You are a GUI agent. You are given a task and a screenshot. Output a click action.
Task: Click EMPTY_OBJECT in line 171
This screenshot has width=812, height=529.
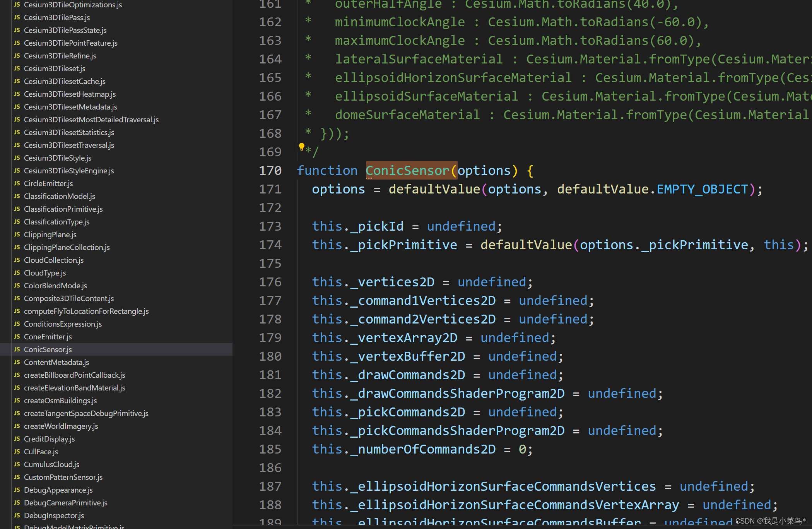pos(702,189)
